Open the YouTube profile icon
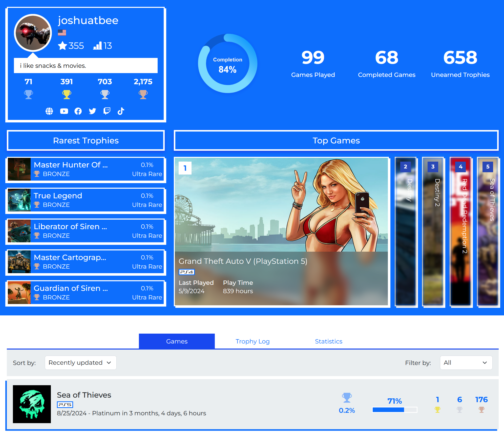Screen dimensions: 504x432 click(x=64, y=111)
